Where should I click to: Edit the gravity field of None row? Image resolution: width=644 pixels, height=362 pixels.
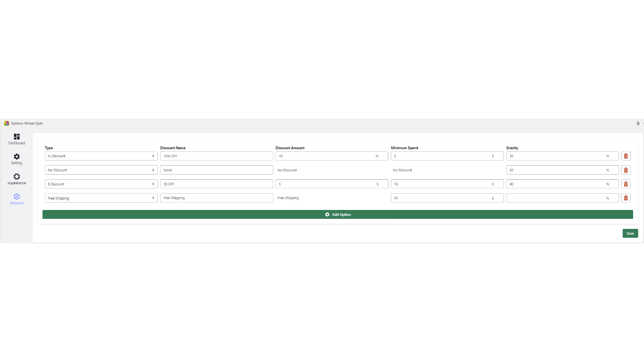(562, 170)
